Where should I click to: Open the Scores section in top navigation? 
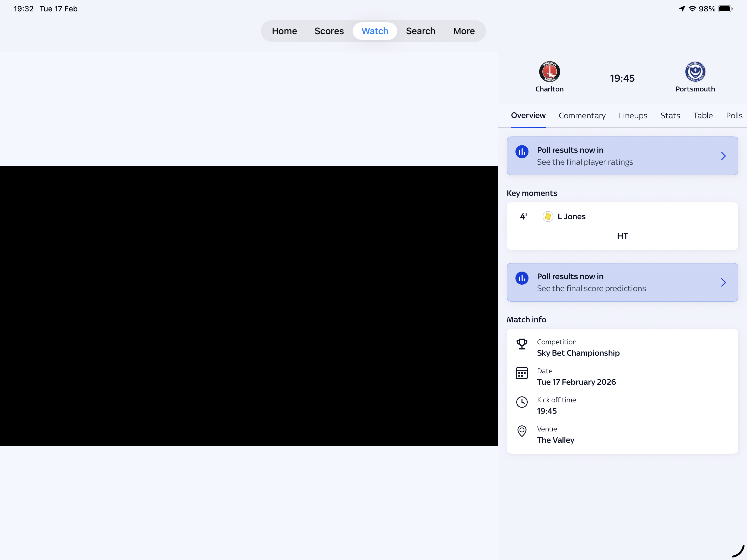pos(329,31)
